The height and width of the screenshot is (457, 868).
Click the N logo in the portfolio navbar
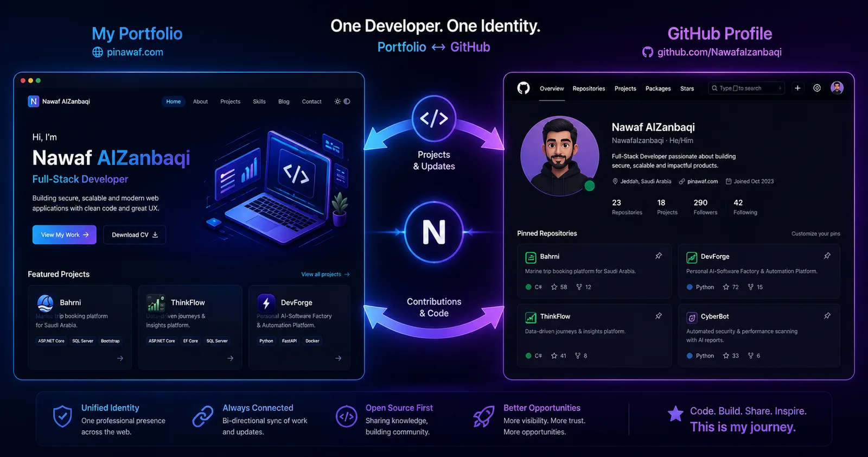click(x=34, y=101)
